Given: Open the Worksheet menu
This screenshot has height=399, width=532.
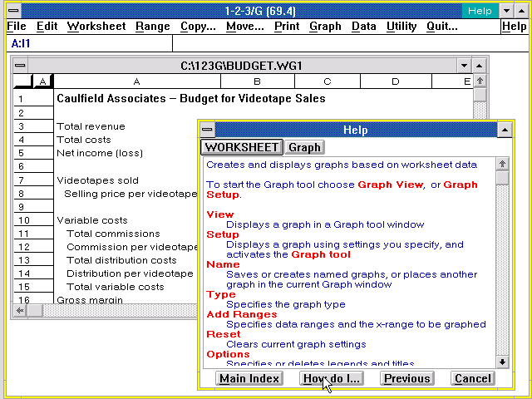Looking at the screenshot, I should 96,27.
